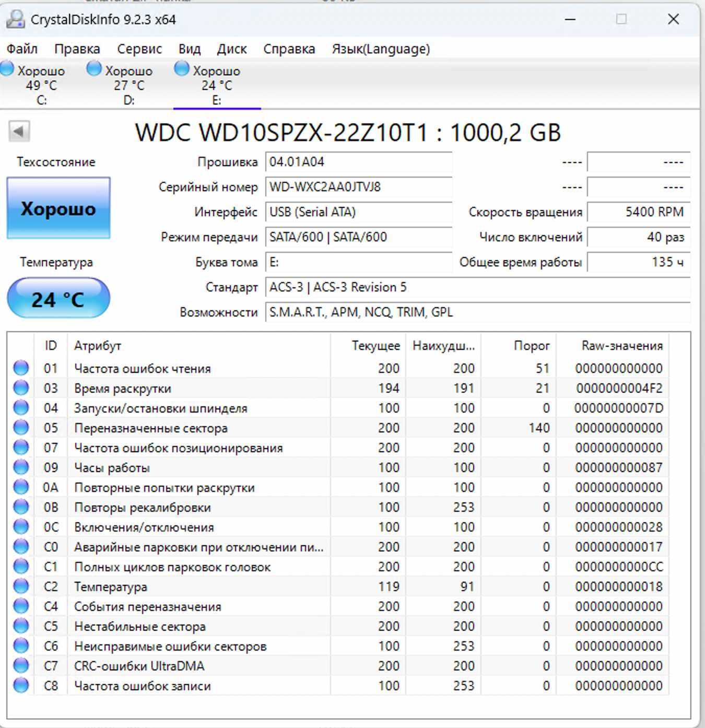Image resolution: width=705 pixels, height=728 pixels.
Task: Select the Переназначенные сектора attribute row
Action: point(339,428)
